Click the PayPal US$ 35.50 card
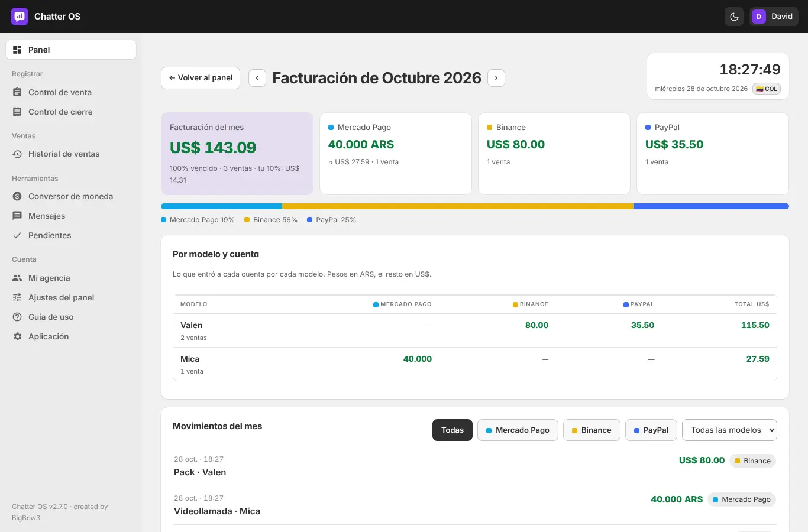The height and width of the screenshot is (532, 808). (713, 154)
